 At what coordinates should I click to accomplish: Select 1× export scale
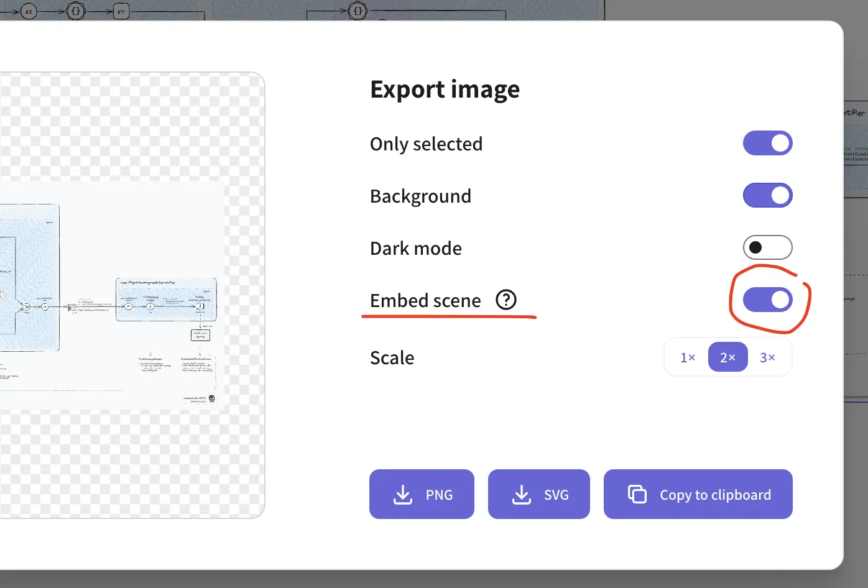(687, 357)
